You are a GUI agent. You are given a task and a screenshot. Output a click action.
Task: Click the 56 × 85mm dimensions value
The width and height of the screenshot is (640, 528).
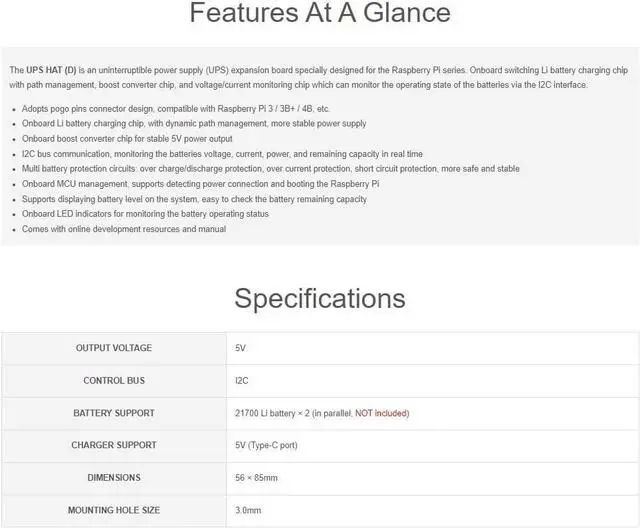(258, 478)
